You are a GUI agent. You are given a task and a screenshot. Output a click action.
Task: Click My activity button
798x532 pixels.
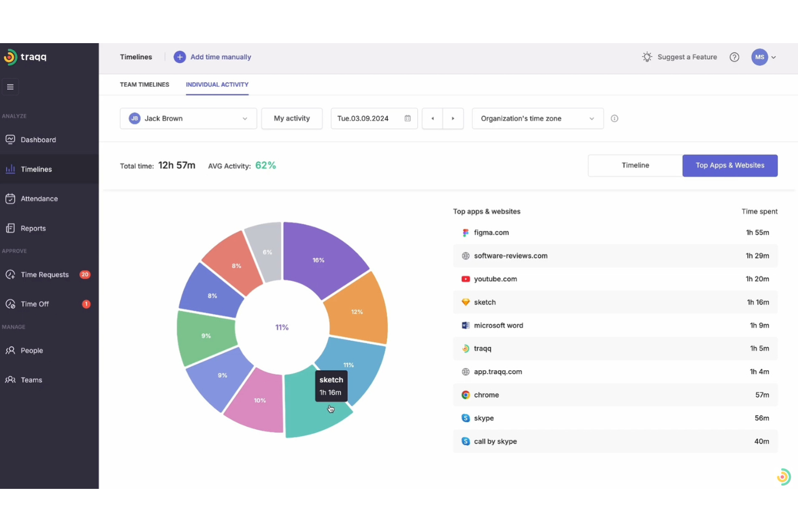292,119
